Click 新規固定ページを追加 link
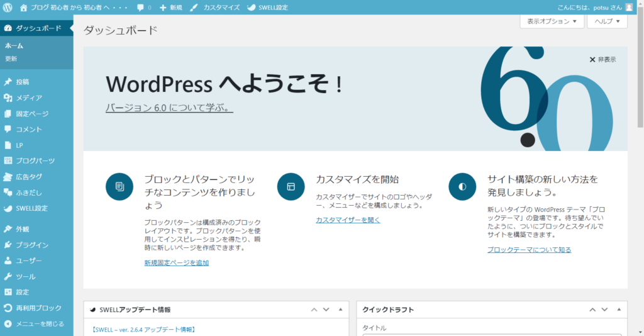This screenshot has width=644, height=336. point(176,262)
